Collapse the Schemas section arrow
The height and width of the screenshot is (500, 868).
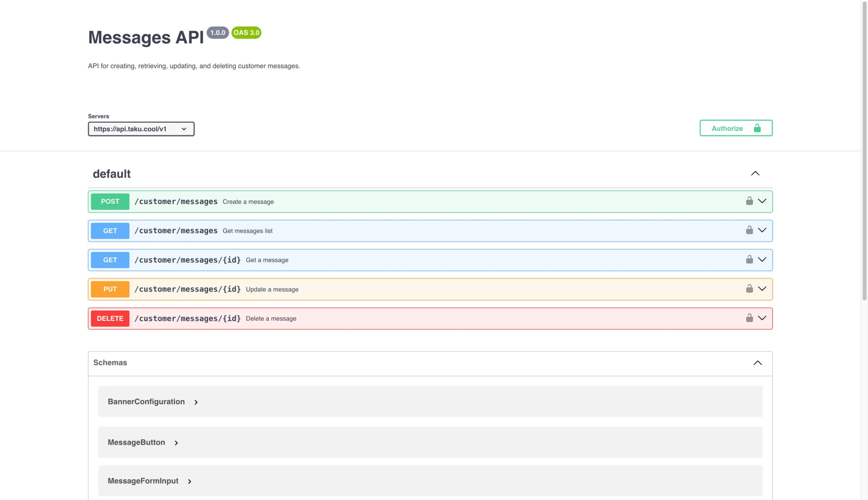(757, 363)
